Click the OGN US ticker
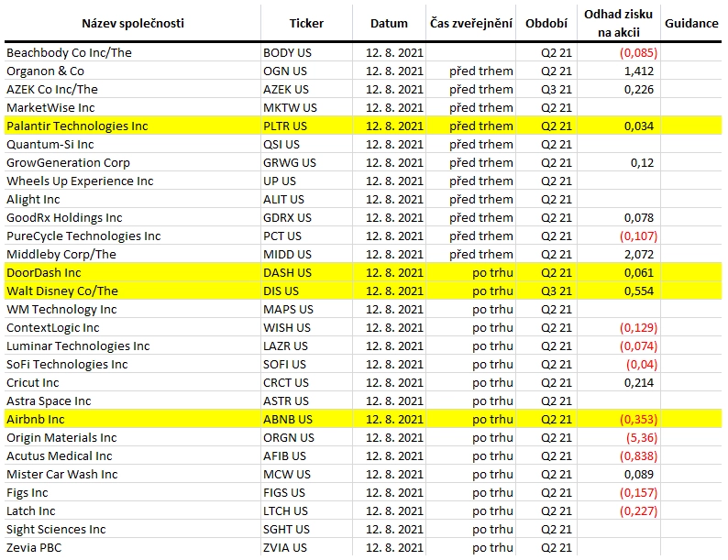The height and width of the screenshot is (560, 728). 285,71
